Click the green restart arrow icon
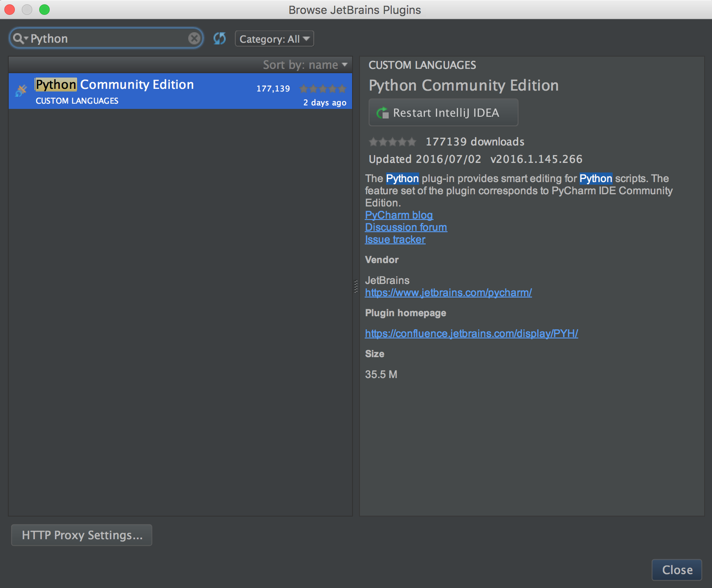The height and width of the screenshot is (588, 712). pyautogui.click(x=382, y=112)
